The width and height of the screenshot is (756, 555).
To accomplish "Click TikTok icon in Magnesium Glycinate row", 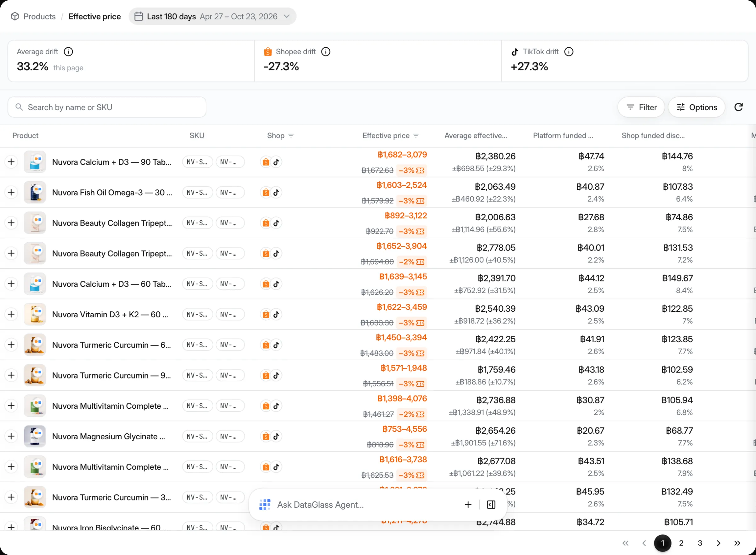I will (276, 436).
